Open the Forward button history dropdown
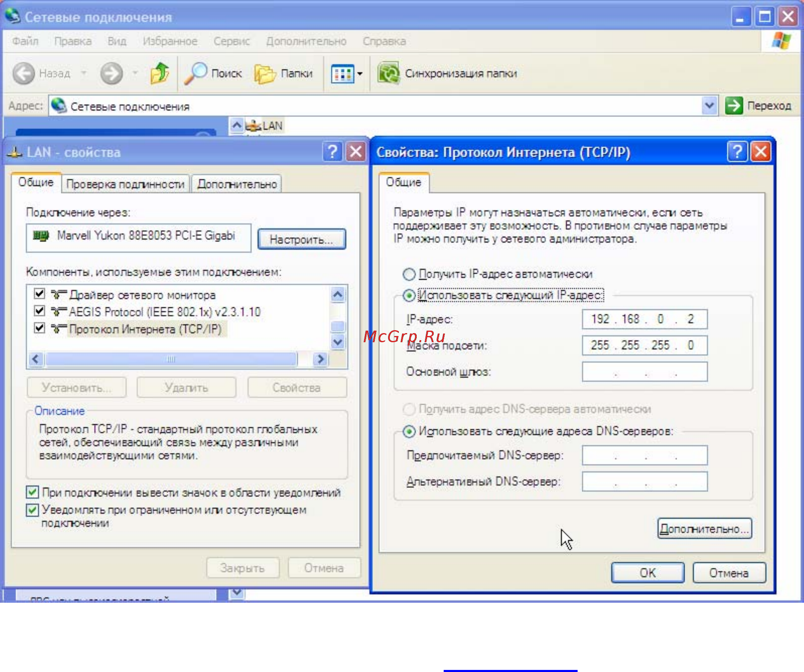 click(135, 73)
